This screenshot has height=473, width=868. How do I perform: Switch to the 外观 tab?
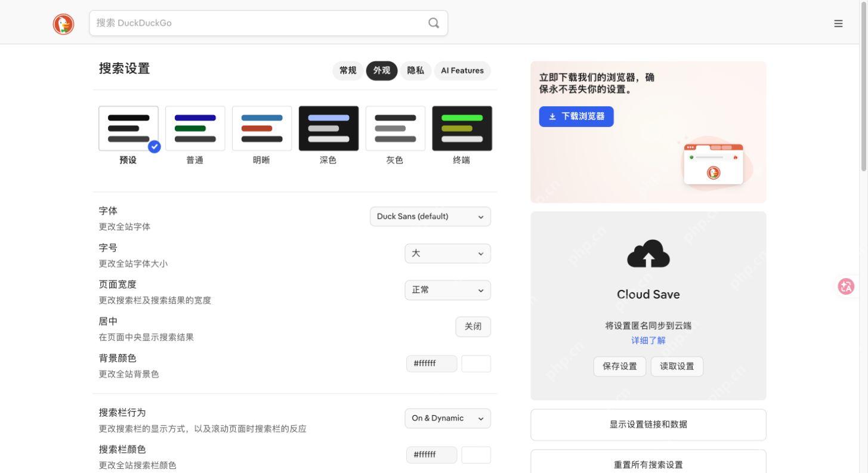tap(382, 70)
